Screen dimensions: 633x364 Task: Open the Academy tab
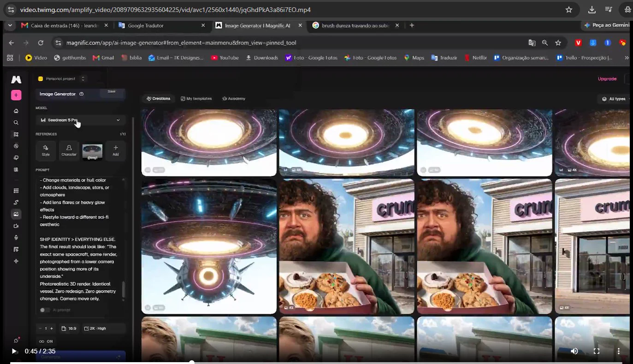234,99
